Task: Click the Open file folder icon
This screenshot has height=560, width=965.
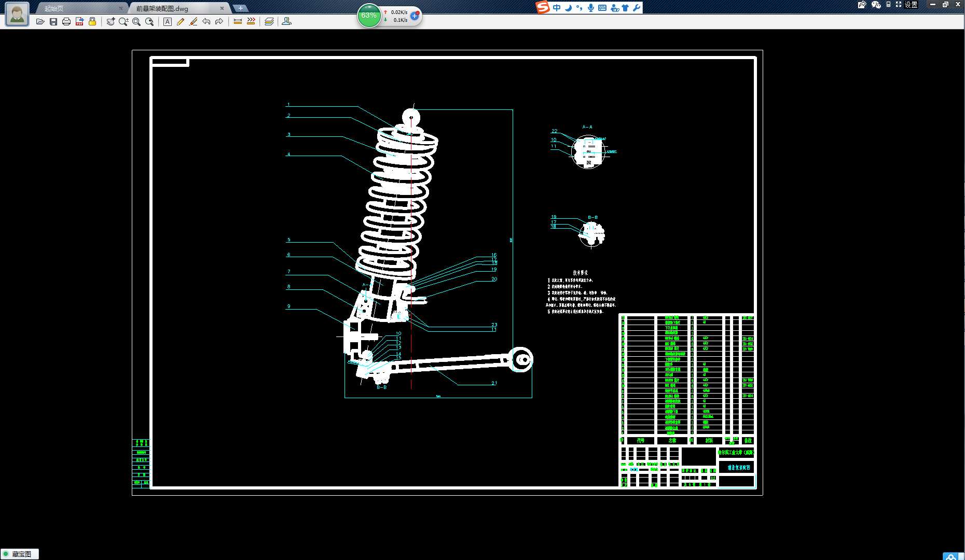Action: point(40,21)
